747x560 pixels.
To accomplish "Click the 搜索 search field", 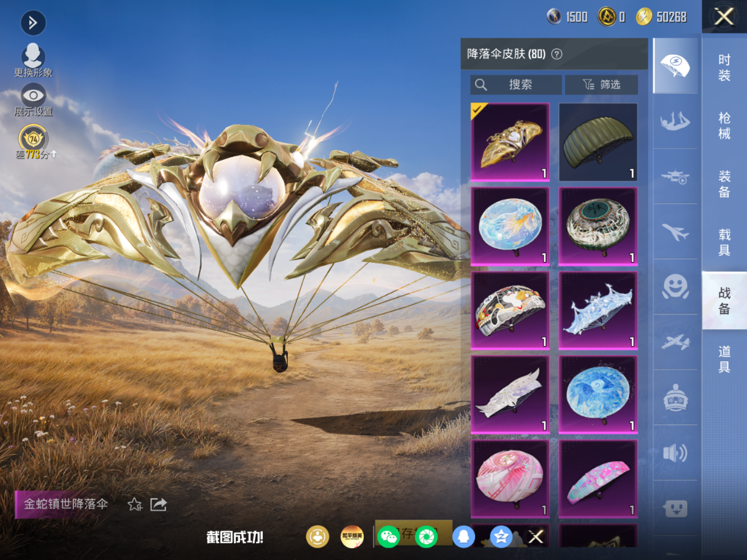I will coord(516,84).
